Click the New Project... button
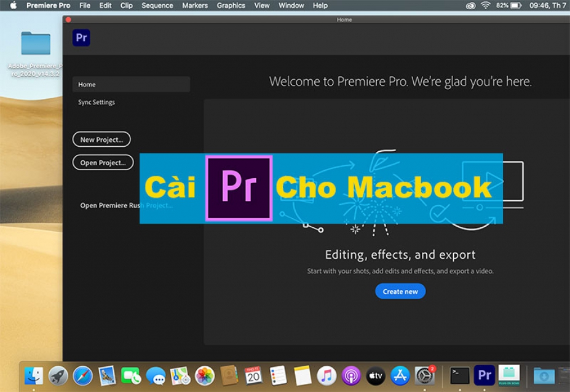The image size is (570, 392). [x=101, y=139]
